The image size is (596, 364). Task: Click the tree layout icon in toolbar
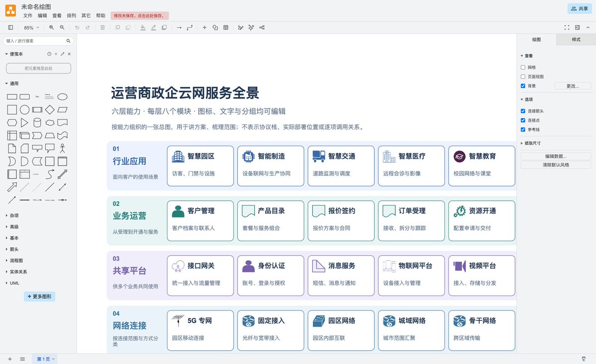pyautogui.click(x=262, y=28)
